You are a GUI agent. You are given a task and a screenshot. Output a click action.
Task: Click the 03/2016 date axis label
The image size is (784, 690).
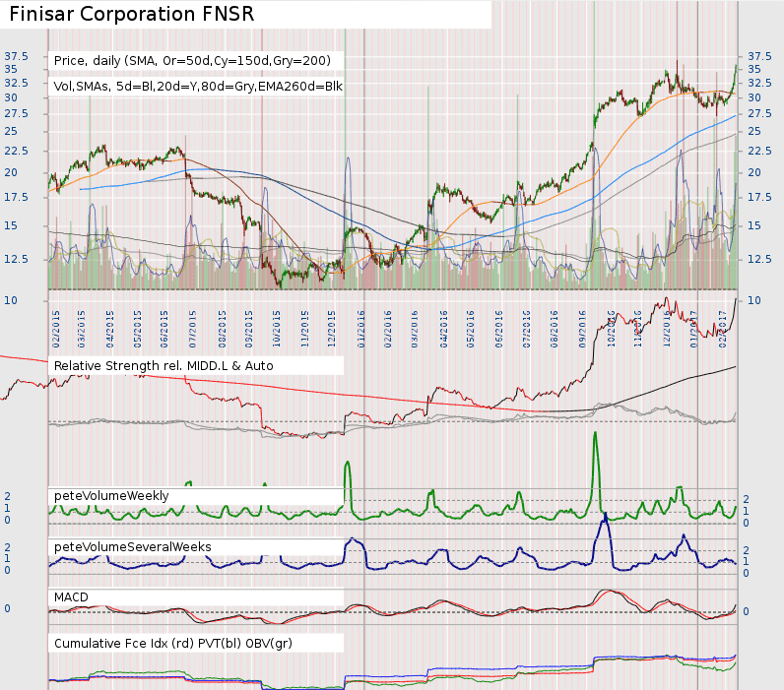coord(415,330)
